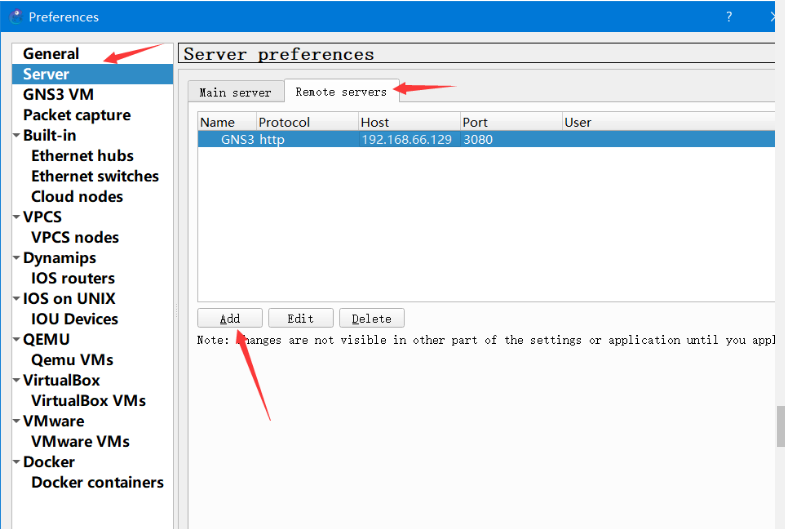Collapse the Docker tree section
The width and height of the screenshot is (785, 529).
click(17, 461)
